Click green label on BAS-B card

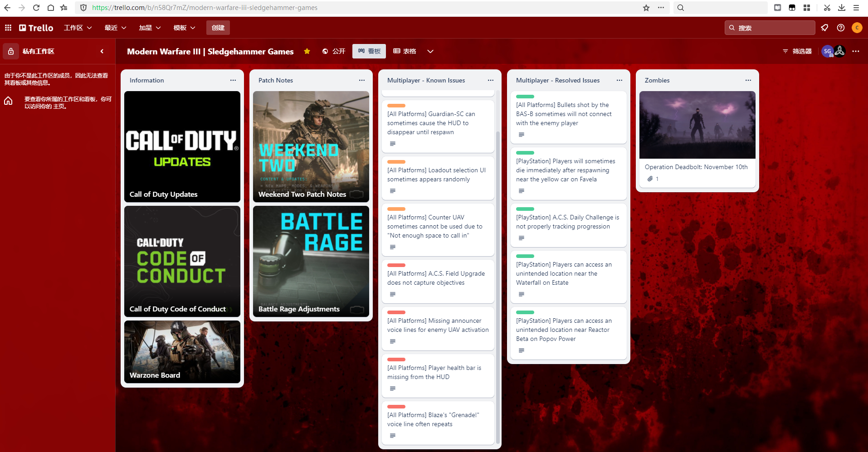click(525, 97)
